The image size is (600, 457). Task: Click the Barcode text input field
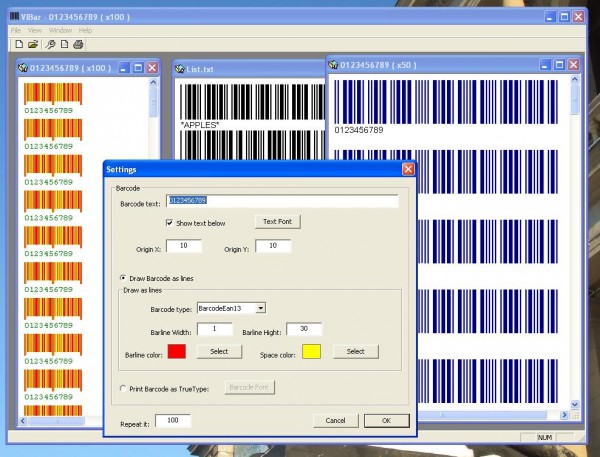(x=282, y=201)
